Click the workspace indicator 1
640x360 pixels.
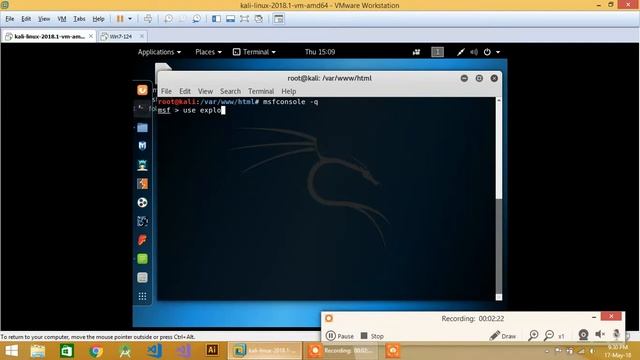[437, 52]
